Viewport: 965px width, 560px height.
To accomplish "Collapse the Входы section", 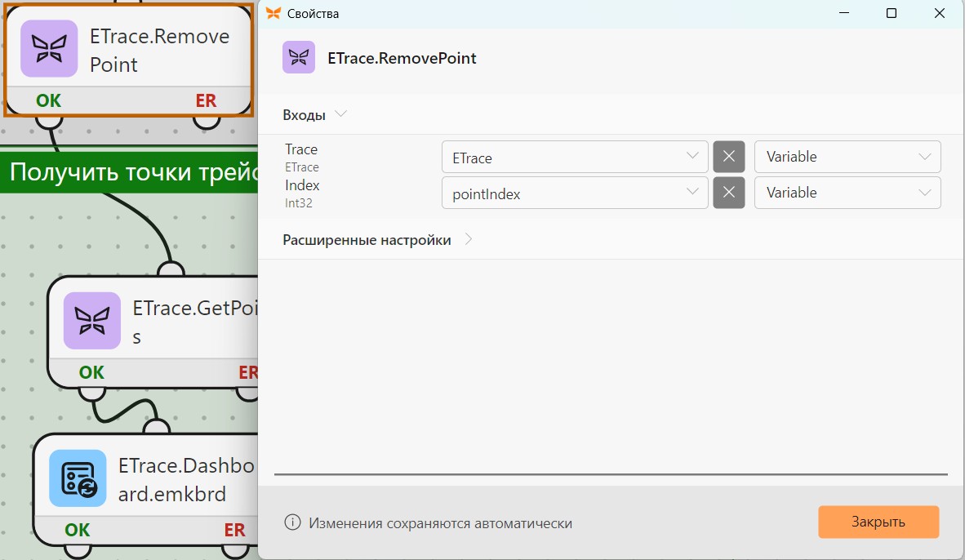I will [x=340, y=114].
